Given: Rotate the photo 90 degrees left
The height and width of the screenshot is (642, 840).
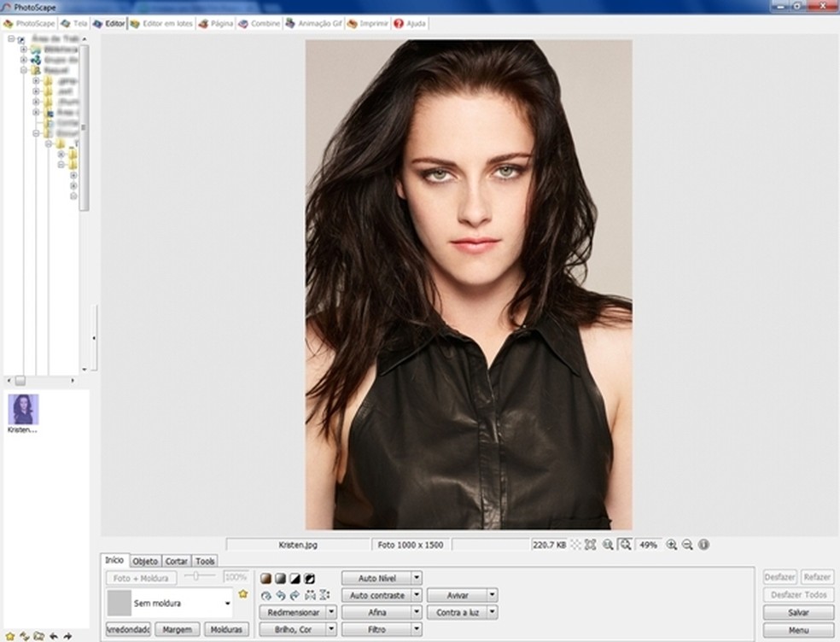Looking at the screenshot, I should click(280, 595).
